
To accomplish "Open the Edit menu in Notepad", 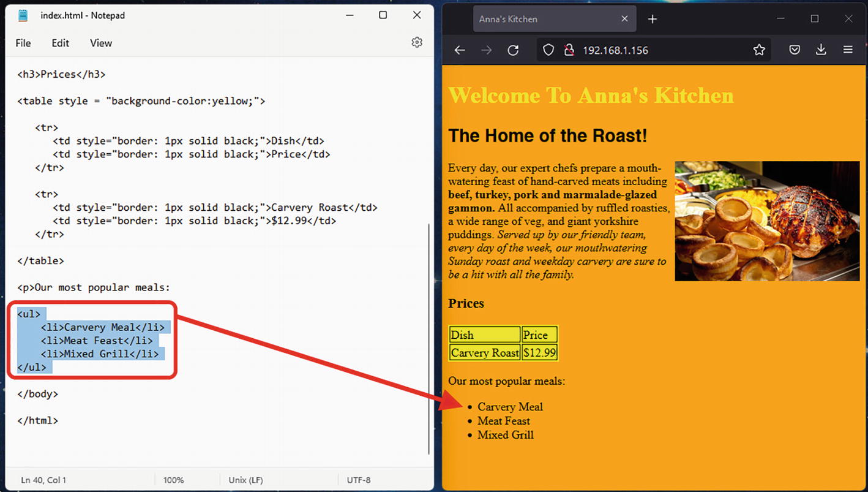I will pyautogui.click(x=60, y=43).
